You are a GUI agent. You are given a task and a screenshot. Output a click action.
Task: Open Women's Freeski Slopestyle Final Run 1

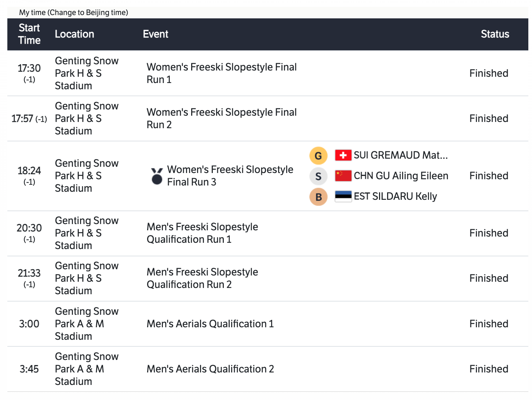[x=222, y=73]
